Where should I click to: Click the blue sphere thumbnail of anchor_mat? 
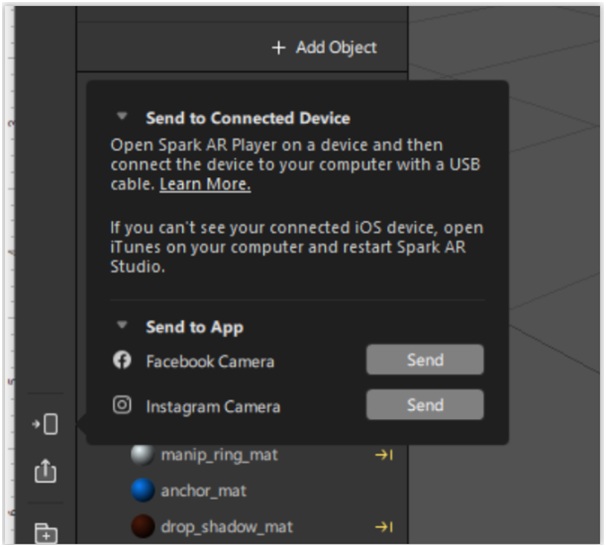(143, 490)
